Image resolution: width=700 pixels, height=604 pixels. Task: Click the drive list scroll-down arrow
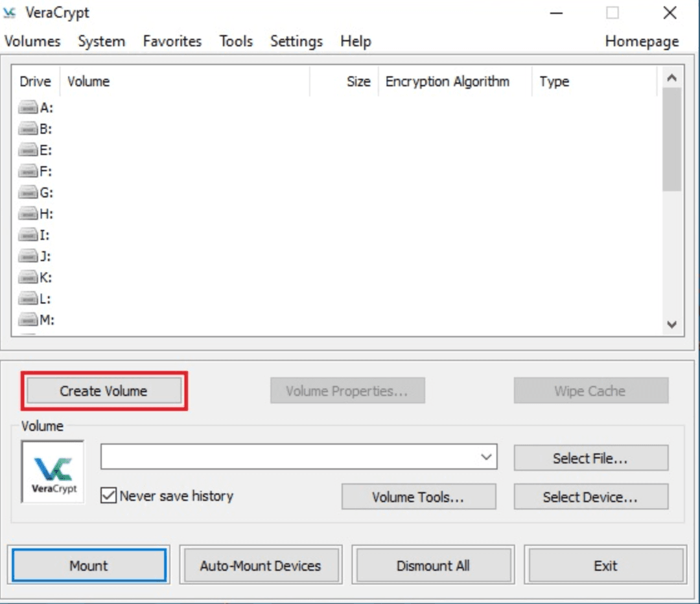[672, 325]
